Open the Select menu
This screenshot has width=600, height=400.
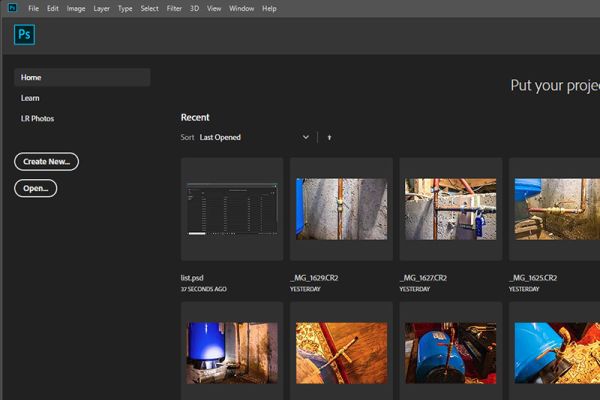pos(149,8)
